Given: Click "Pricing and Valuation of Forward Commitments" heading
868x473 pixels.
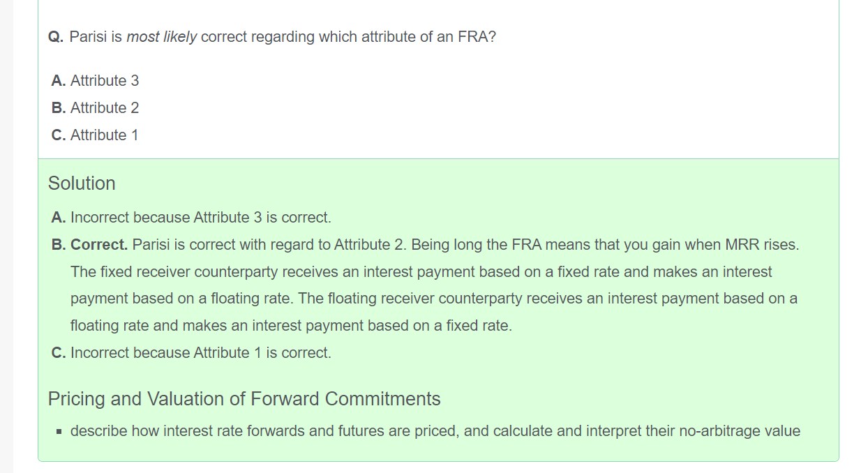Looking at the screenshot, I should [x=244, y=399].
